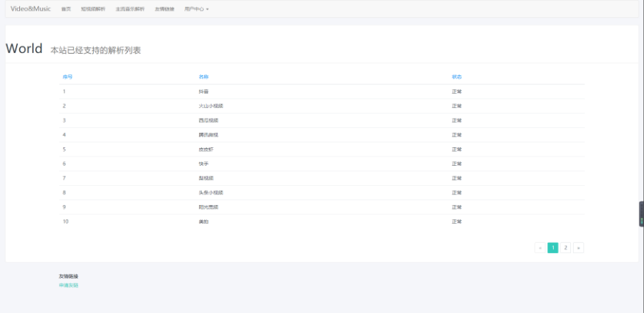Open 主流音乐解析 navigation link
This screenshot has height=313, width=644.
(130, 9)
